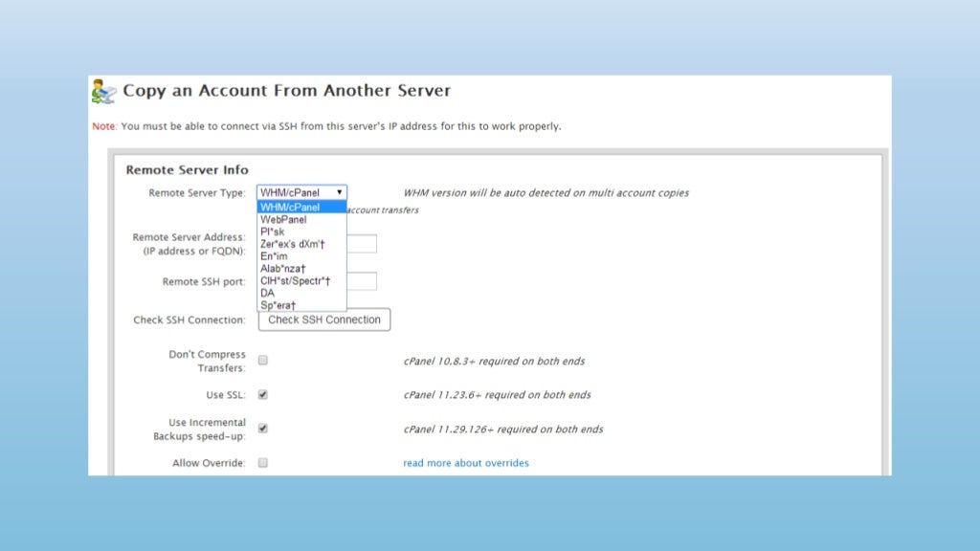
Task: Select Sp*era server type option
Action: [301, 305]
